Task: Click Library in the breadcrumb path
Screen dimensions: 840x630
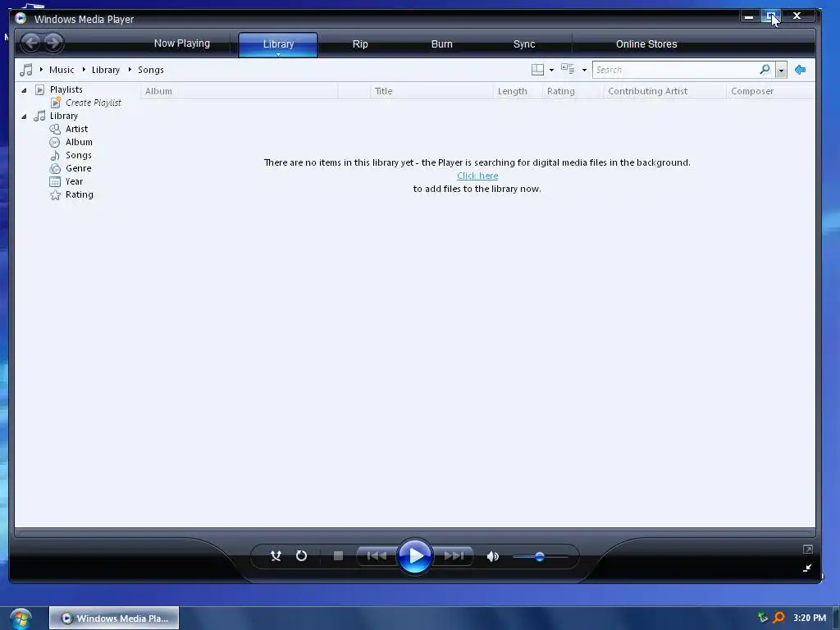Action: pos(106,70)
